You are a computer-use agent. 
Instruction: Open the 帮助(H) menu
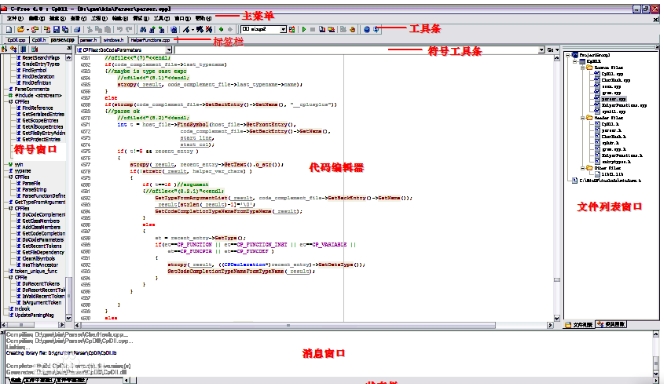(x=203, y=19)
